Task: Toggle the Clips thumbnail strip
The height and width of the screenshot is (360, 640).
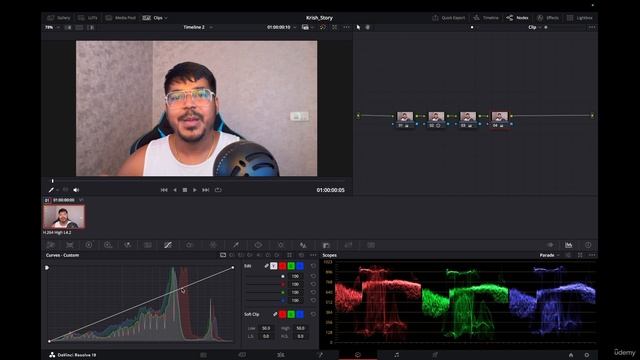Action: 153,18
